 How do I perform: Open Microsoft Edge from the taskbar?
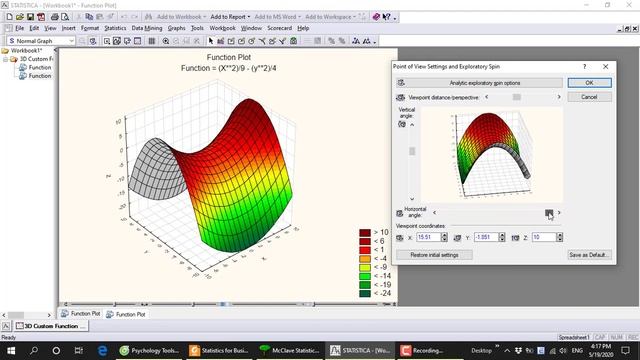pos(102,350)
